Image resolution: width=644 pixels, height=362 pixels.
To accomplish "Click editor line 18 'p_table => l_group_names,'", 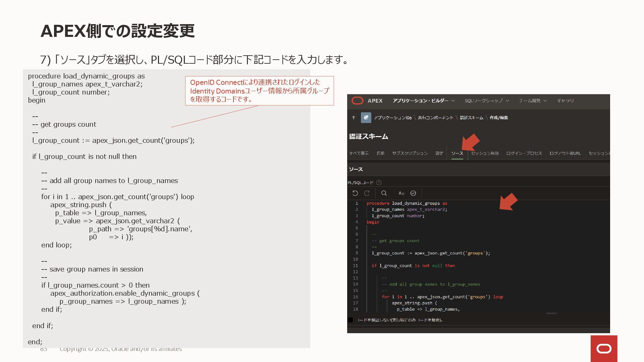I will [428, 309].
